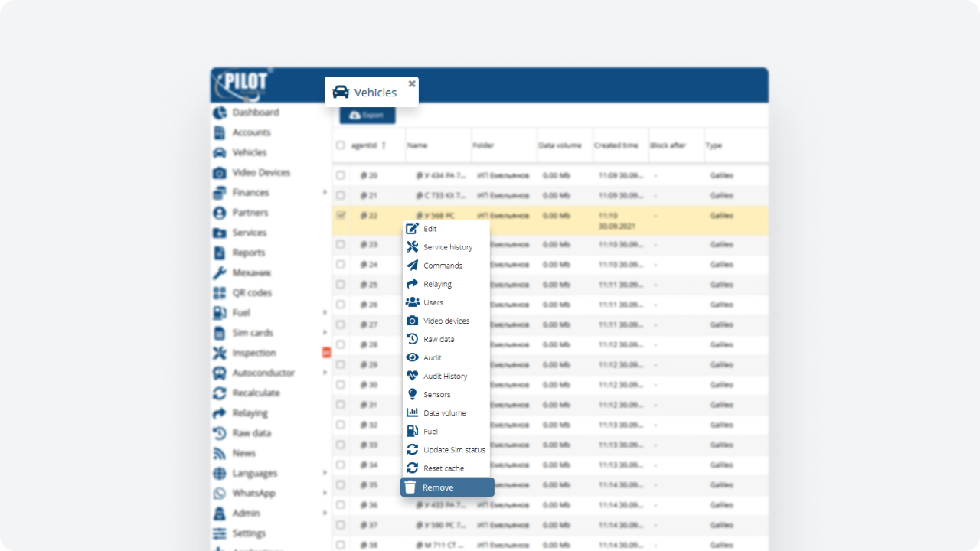Click the Remove trash can icon

coord(410,487)
